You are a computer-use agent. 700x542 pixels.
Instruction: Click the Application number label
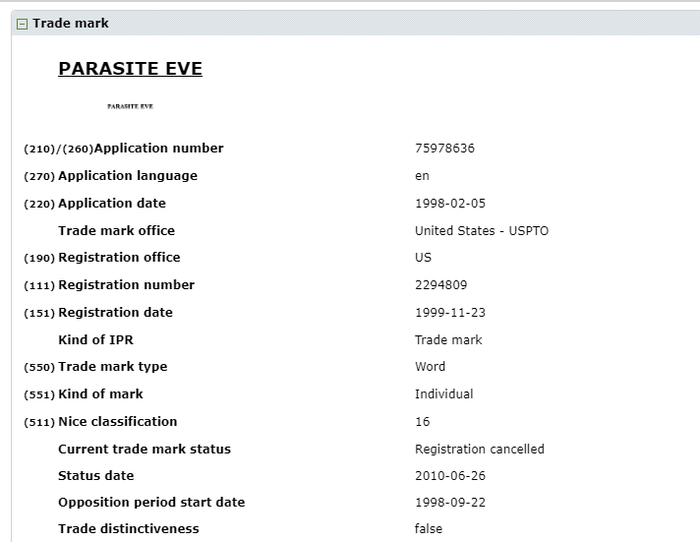tap(159, 148)
